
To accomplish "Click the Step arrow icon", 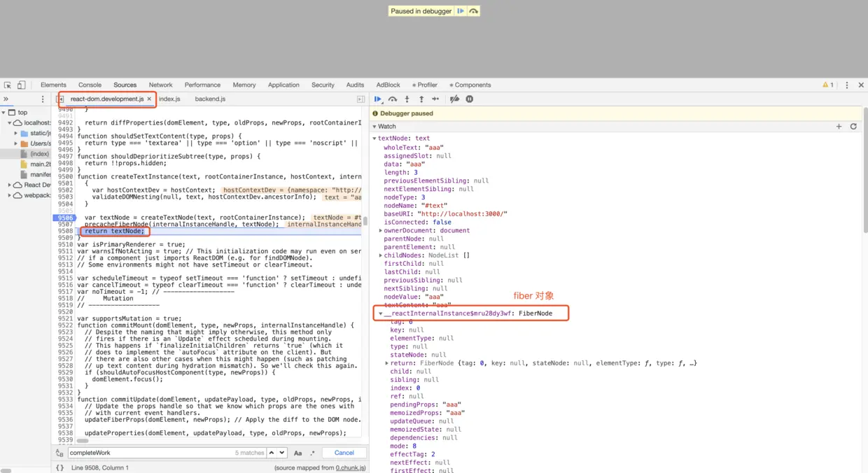I will (x=435, y=99).
